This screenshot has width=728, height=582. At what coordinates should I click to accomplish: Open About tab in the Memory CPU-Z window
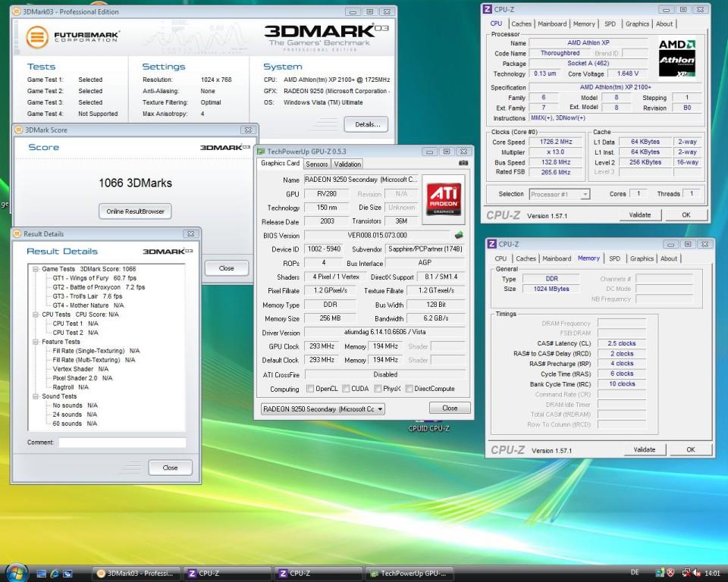point(669,258)
